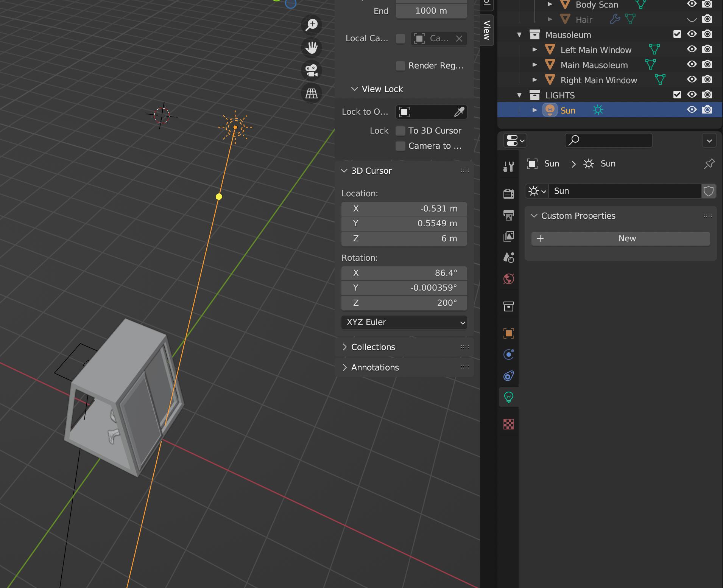Screen dimensions: 723x588
Task: Select the Sun light in viewport
Action: (x=235, y=127)
